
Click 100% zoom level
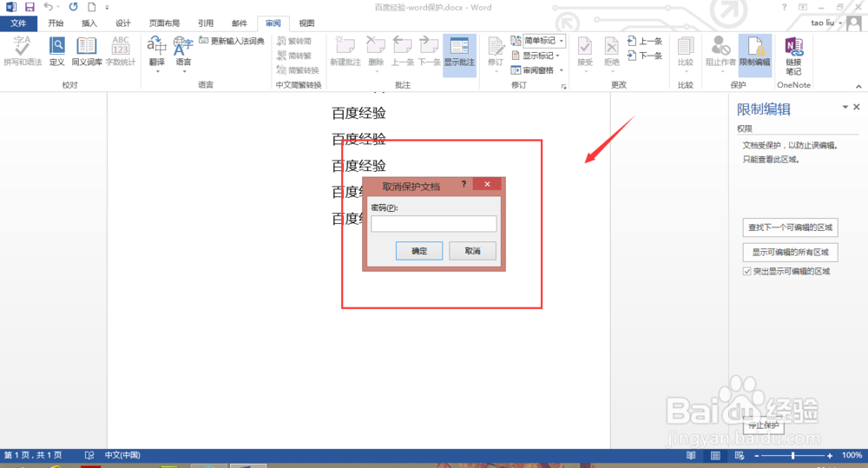[x=852, y=455]
